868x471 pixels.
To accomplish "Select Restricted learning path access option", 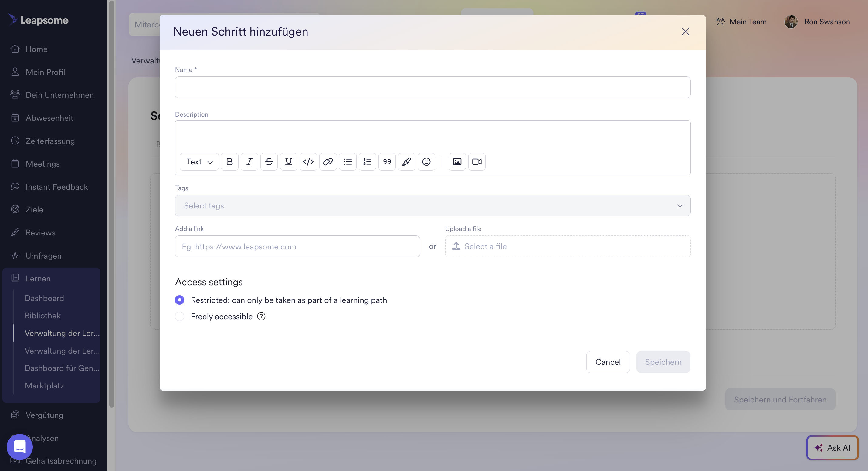I will pyautogui.click(x=180, y=300).
